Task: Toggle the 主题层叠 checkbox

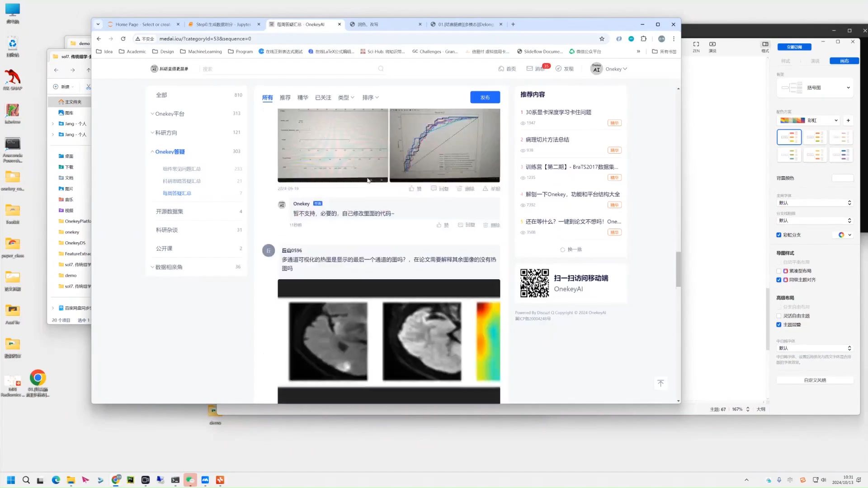Action: click(778, 324)
